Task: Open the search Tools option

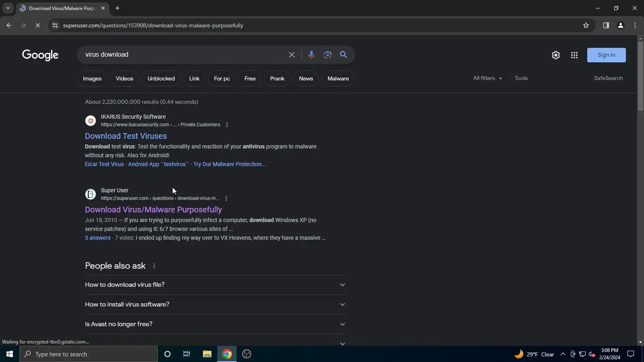Action: [x=521, y=78]
